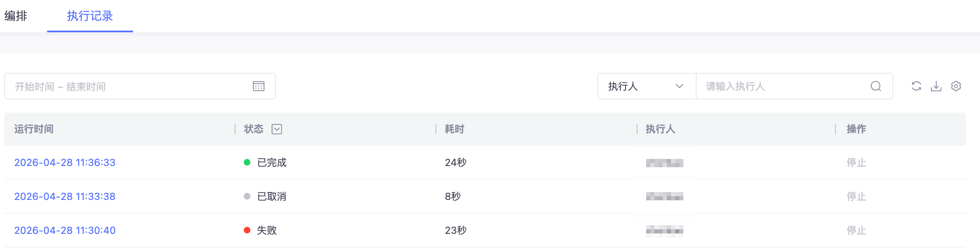
Task: Open run record 2026-04-28 11:36:33
Action: 65,162
